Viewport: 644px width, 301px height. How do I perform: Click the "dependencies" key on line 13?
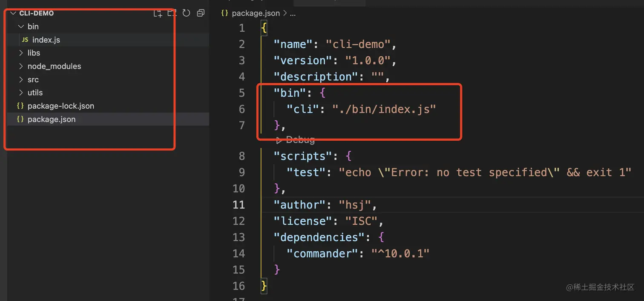(x=319, y=237)
